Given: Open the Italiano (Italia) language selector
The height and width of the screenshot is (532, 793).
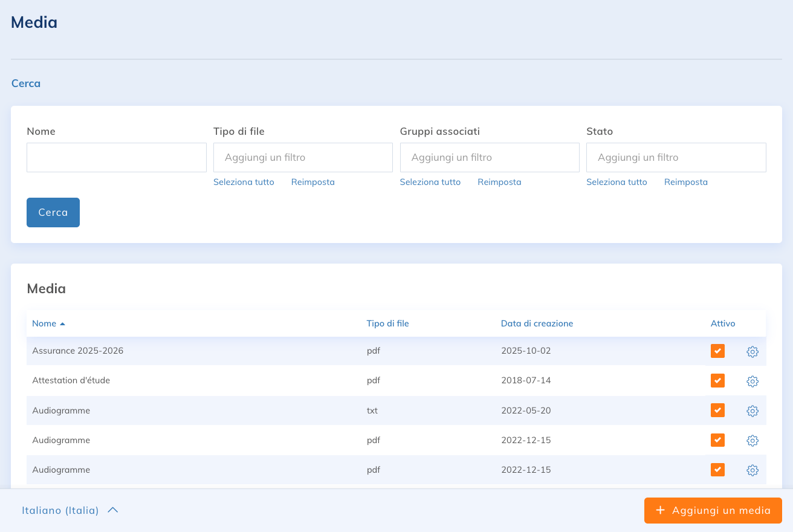Looking at the screenshot, I should (x=70, y=510).
